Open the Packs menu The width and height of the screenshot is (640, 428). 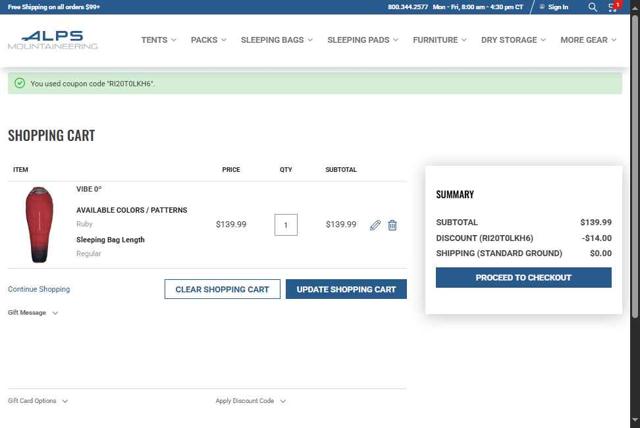pyautogui.click(x=208, y=40)
